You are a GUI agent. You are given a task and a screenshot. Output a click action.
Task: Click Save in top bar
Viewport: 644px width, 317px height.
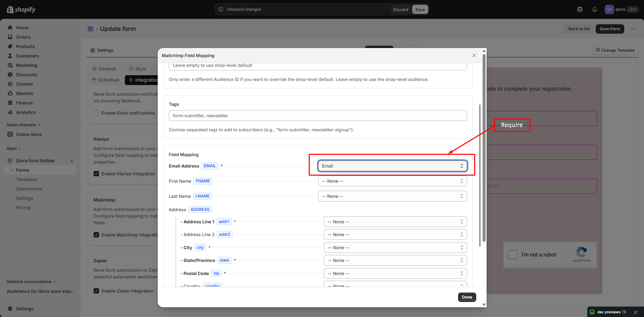(x=420, y=9)
